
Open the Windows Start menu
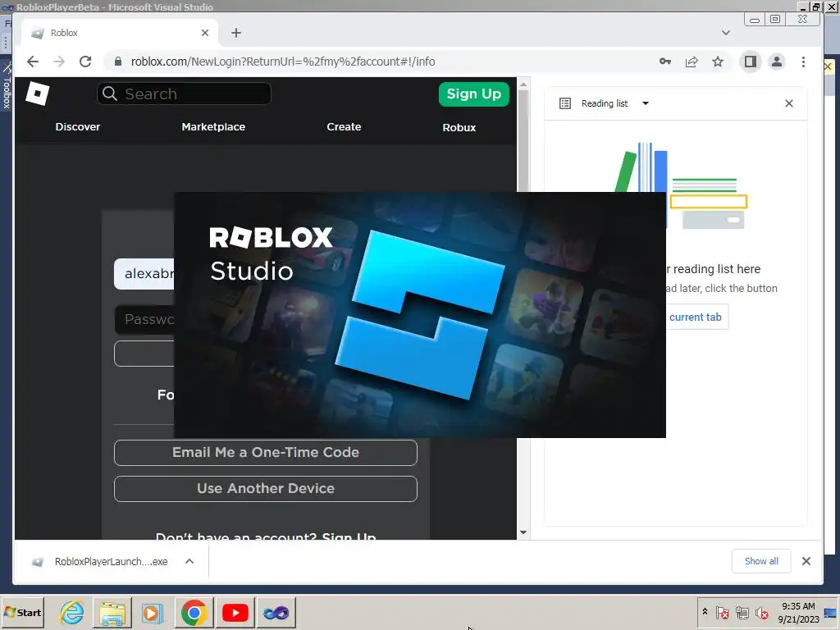click(x=22, y=612)
